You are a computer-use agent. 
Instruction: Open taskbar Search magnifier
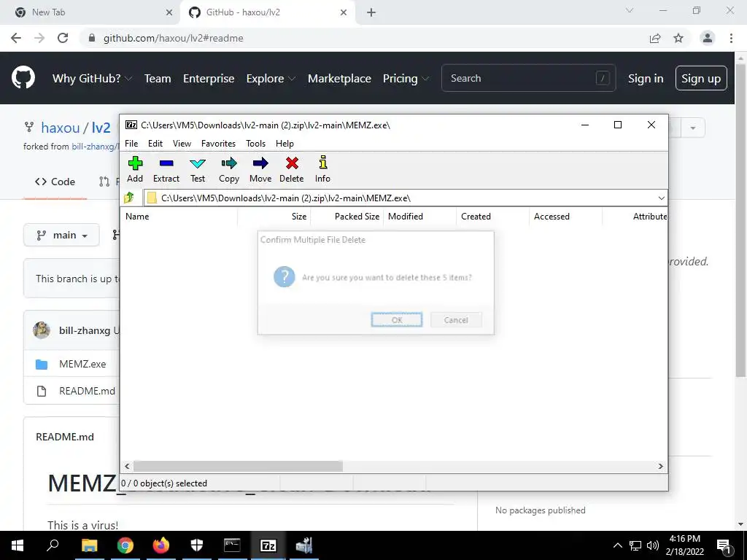click(53, 545)
